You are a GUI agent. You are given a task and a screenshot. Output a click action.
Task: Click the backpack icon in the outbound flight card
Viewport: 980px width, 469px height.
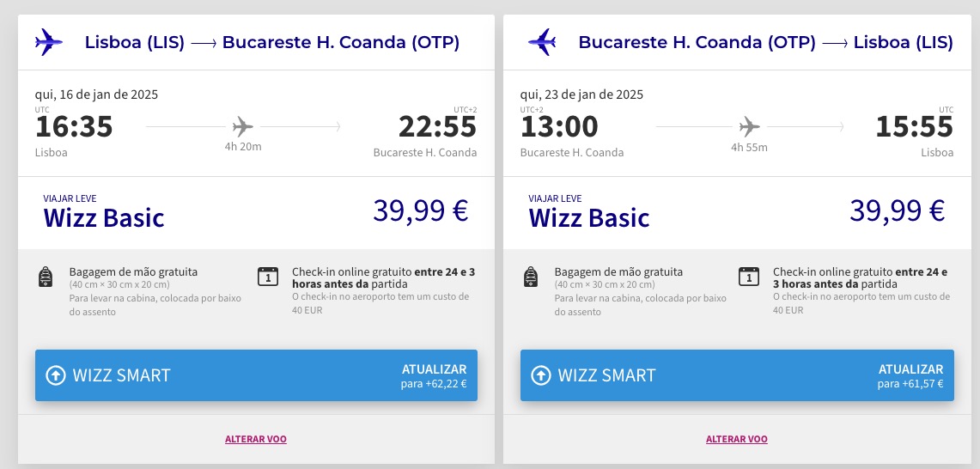coord(45,277)
